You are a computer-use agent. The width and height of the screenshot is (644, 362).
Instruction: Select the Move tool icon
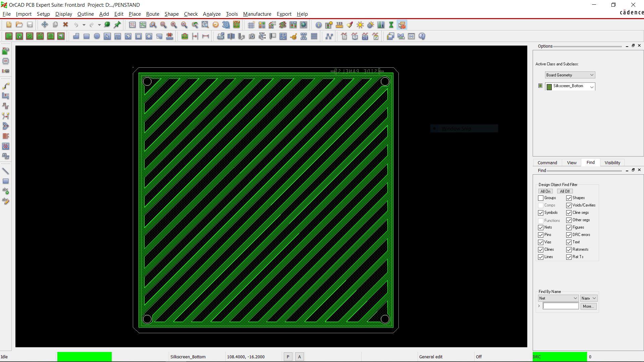click(x=45, y=25)
